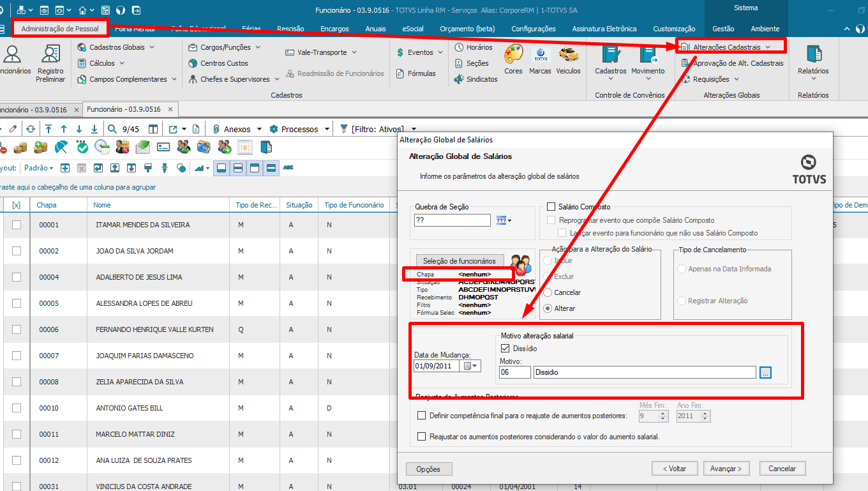Switch to the Configurações ribbon tab

534,29
